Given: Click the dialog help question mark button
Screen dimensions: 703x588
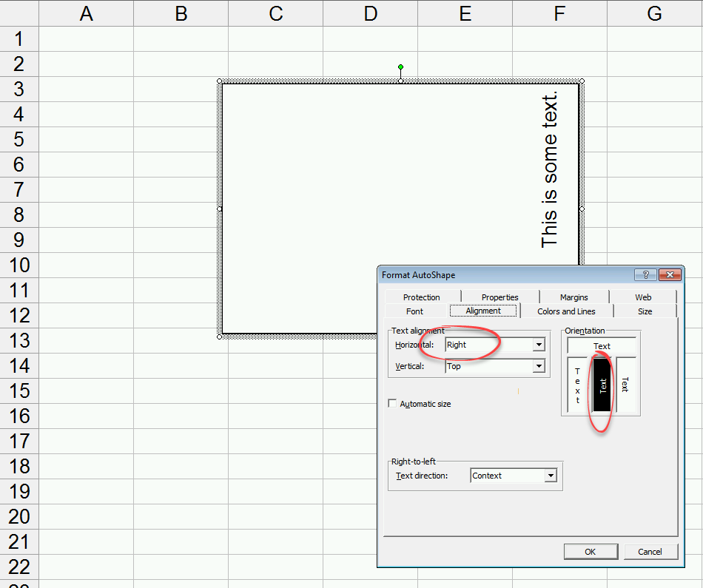Looking at the screenshot, I should point(645,274).
